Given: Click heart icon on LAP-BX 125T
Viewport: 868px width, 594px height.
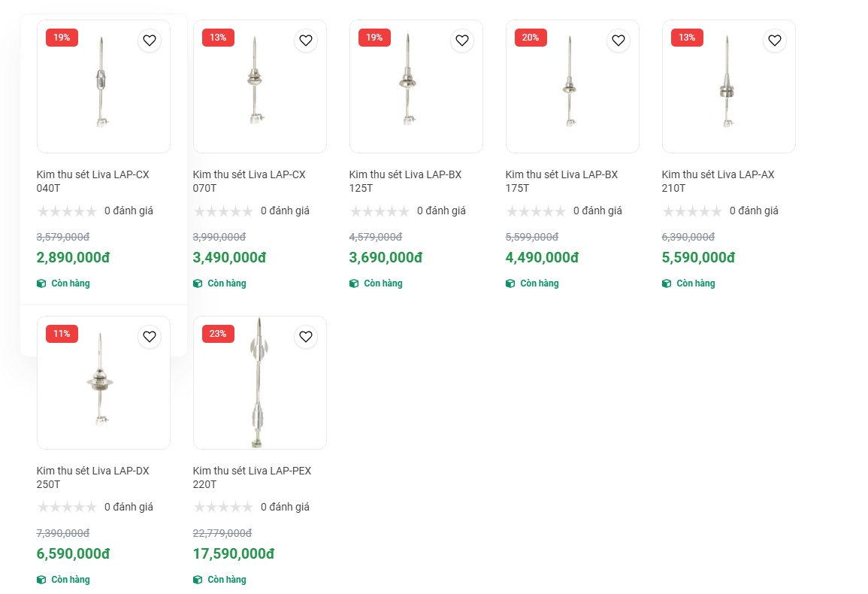Looking at the screenshot, I should pos(462,41).
